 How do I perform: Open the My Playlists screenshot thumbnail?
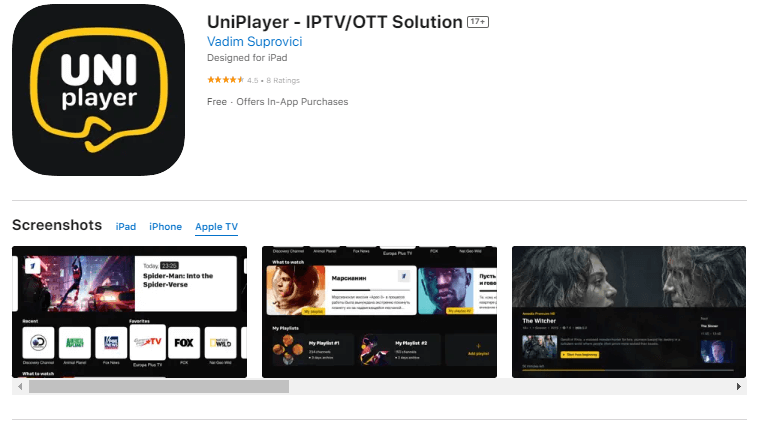[x=380, y=312]
